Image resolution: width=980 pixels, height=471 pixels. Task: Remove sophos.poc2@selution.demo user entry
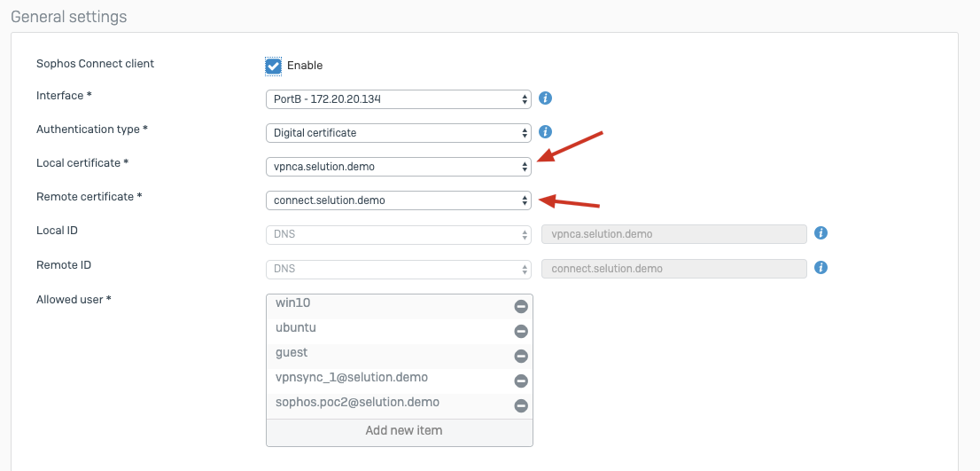click(521, 406)
